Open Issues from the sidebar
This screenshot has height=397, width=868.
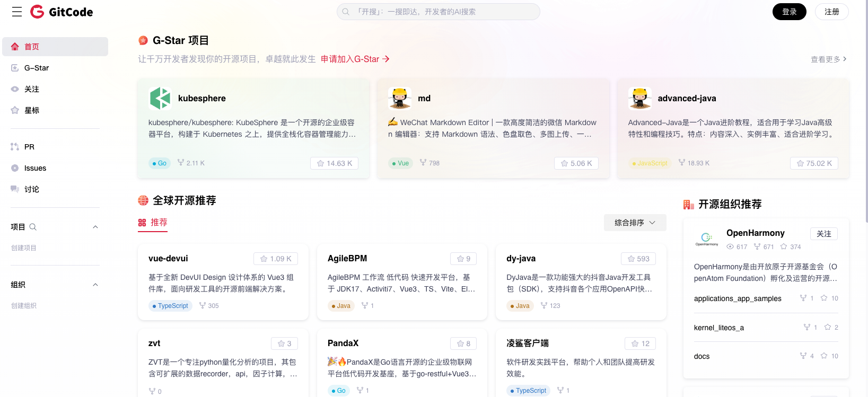35,168
